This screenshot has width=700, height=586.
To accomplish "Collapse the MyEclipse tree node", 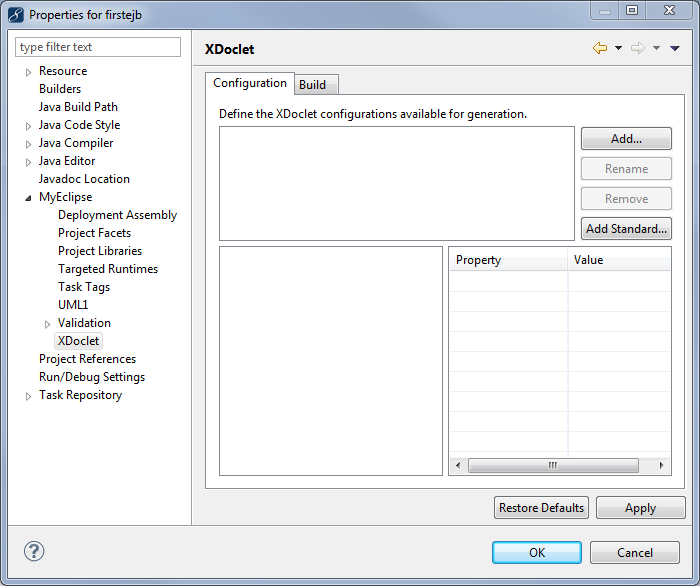I will click(29, 198).
